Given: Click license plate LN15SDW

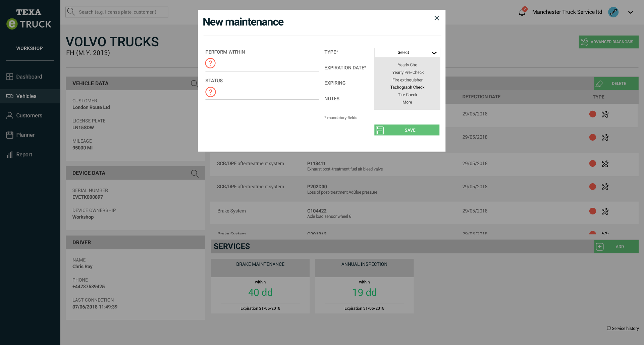Looking at the screenshot, I should click(x=83, y=128).
